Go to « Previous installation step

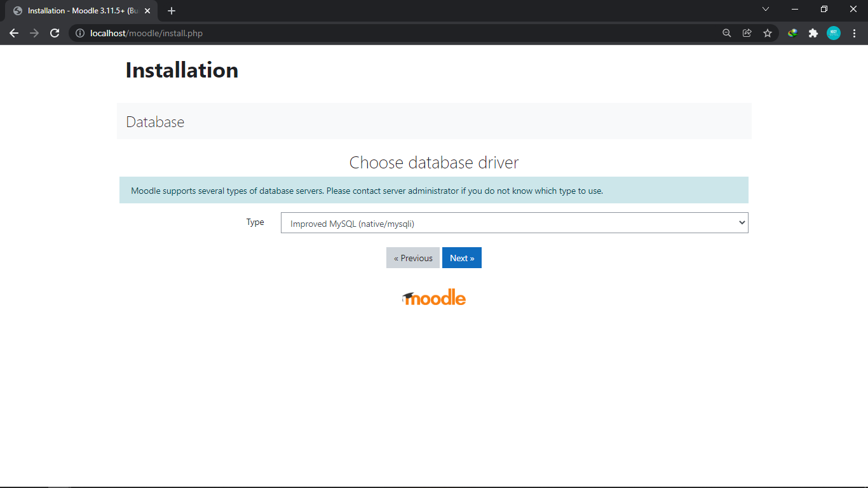click(x=413, y=258)
